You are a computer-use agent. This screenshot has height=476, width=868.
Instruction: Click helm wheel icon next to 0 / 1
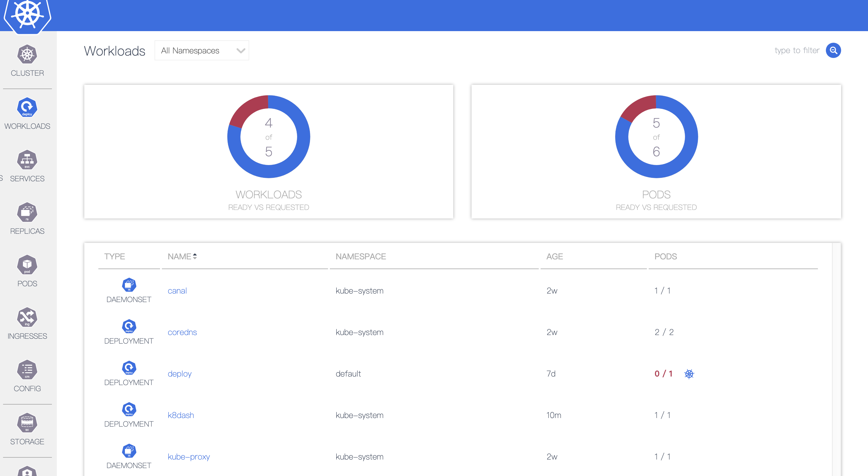689,374
